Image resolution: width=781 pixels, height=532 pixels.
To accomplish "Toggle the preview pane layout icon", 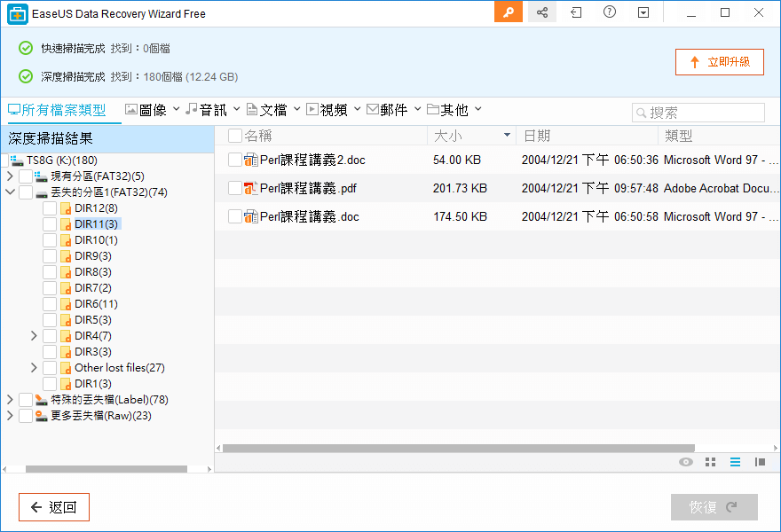I will [x=760, y=462].
